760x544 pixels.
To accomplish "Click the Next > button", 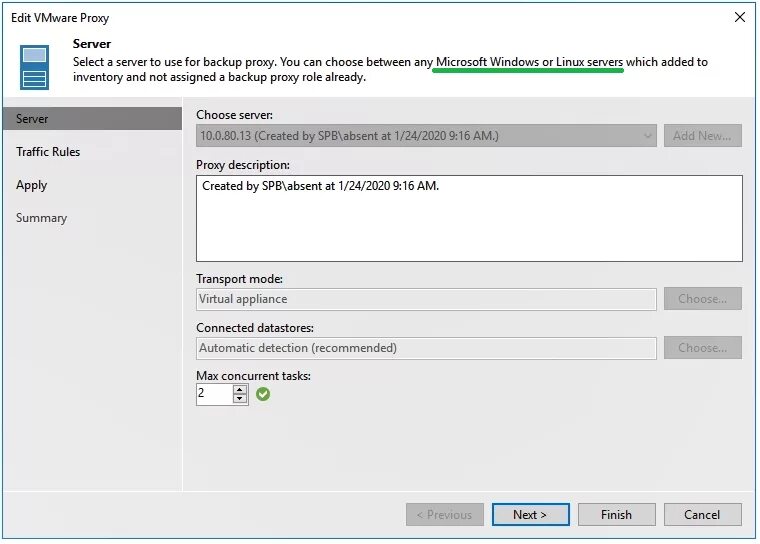I will [530, 514].
